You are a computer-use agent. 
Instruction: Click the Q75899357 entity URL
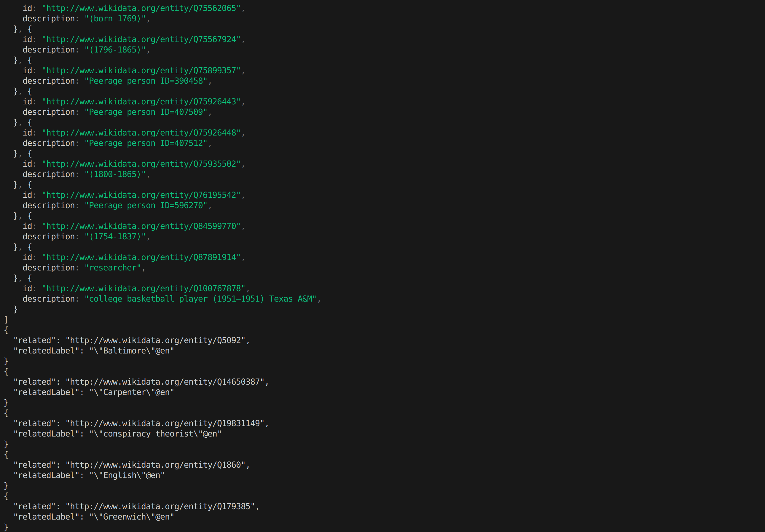(x=141, y=71)
